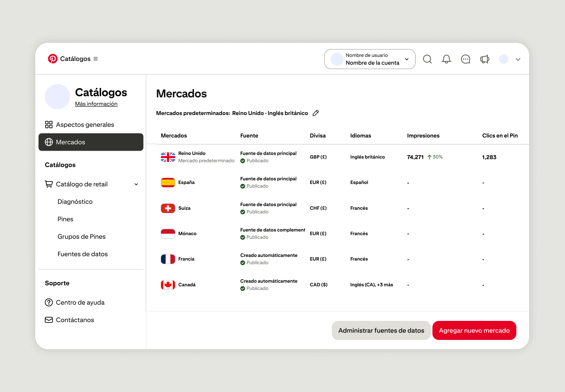
Task: Collapse the Catálogo de retail chevron
Action: click(x=136, y=184)
